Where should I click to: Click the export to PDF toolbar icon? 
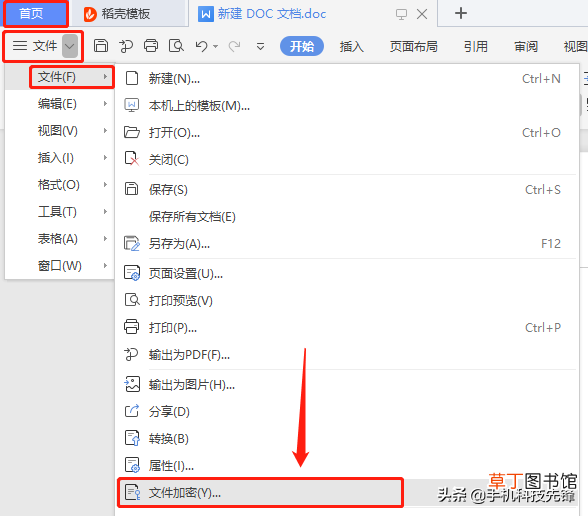tap(126, 46)
